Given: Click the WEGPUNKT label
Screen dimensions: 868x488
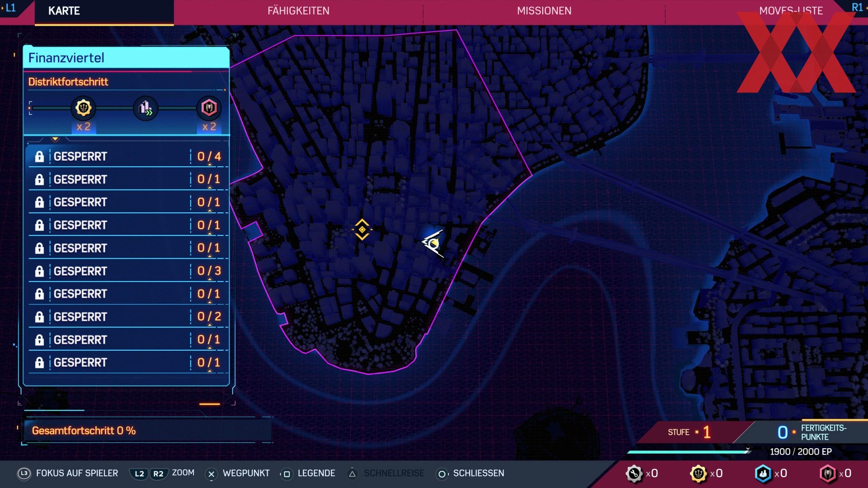Looking at the screenshot, I should 246,473.
